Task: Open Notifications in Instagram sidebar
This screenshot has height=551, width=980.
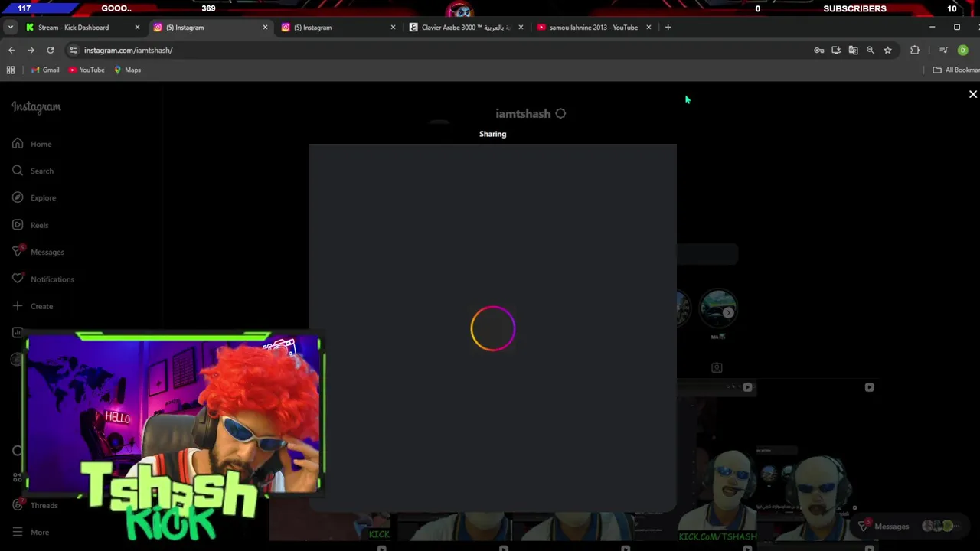Action: coord(43,279)
